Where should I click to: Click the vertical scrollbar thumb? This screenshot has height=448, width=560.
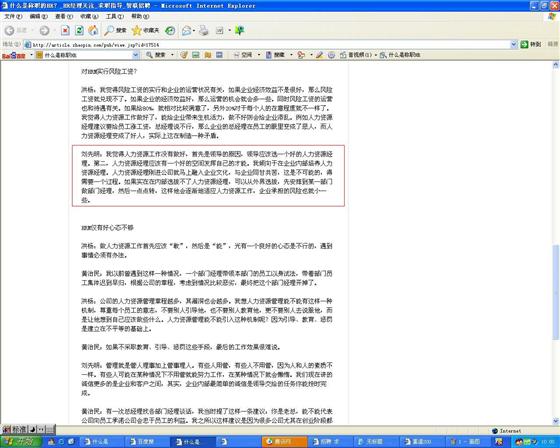tap(556, 292)
